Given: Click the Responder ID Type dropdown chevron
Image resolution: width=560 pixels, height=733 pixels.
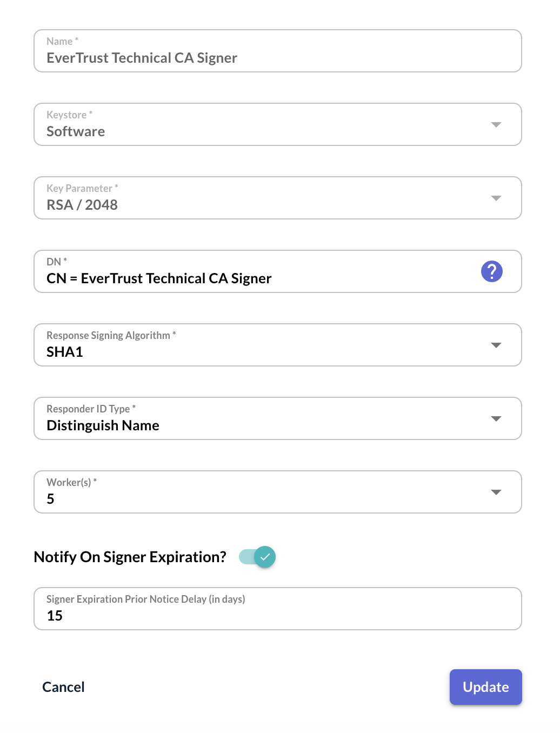Looking at the screenshot, I should click(x=496, y=418).
